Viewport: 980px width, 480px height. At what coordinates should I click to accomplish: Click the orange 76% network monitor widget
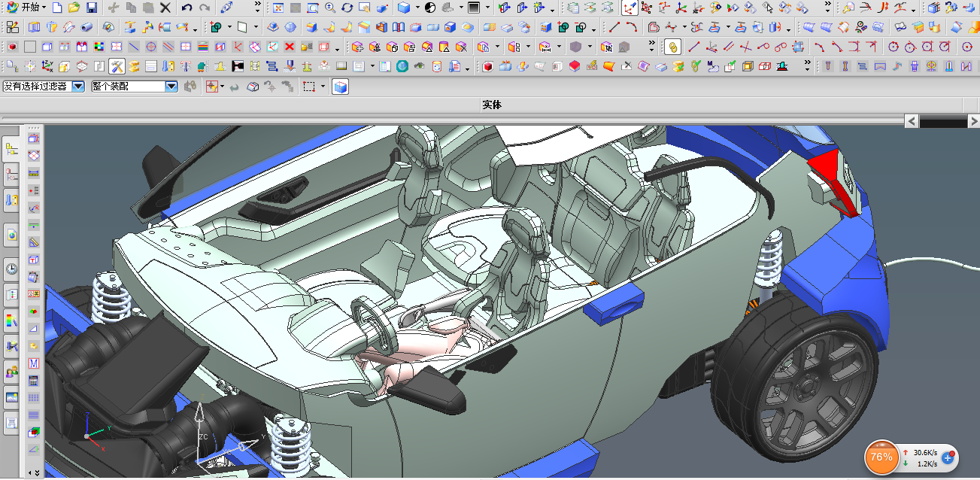pos(881,457)
